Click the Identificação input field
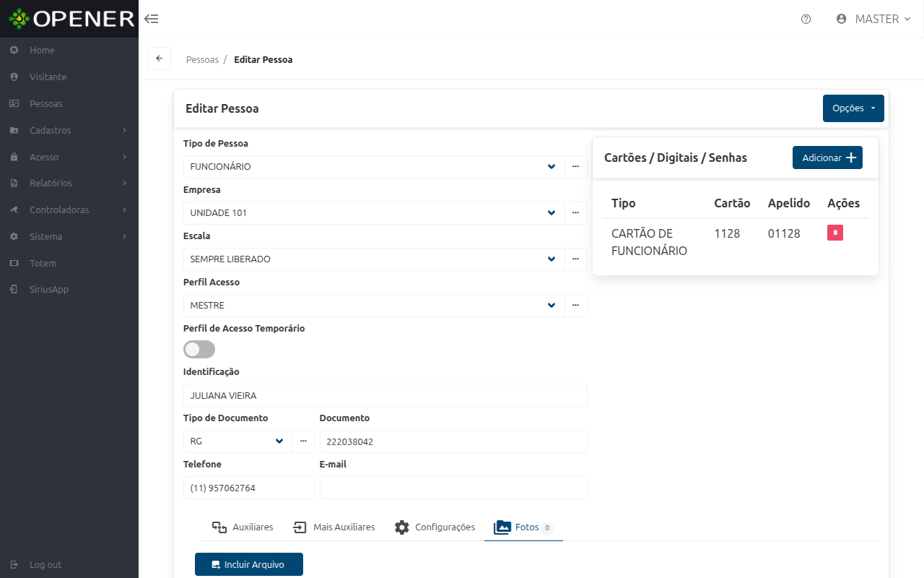 tap(385, 395)
